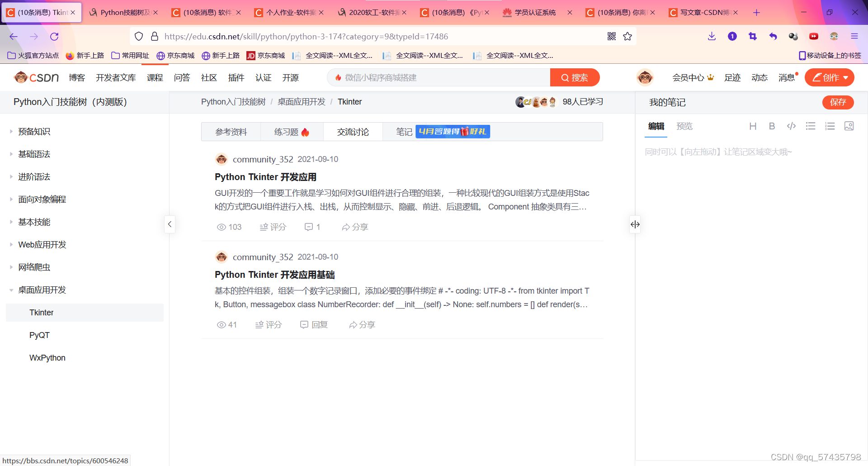
Task: Open the 交流讨论 tab
Action: coord(353,132)
